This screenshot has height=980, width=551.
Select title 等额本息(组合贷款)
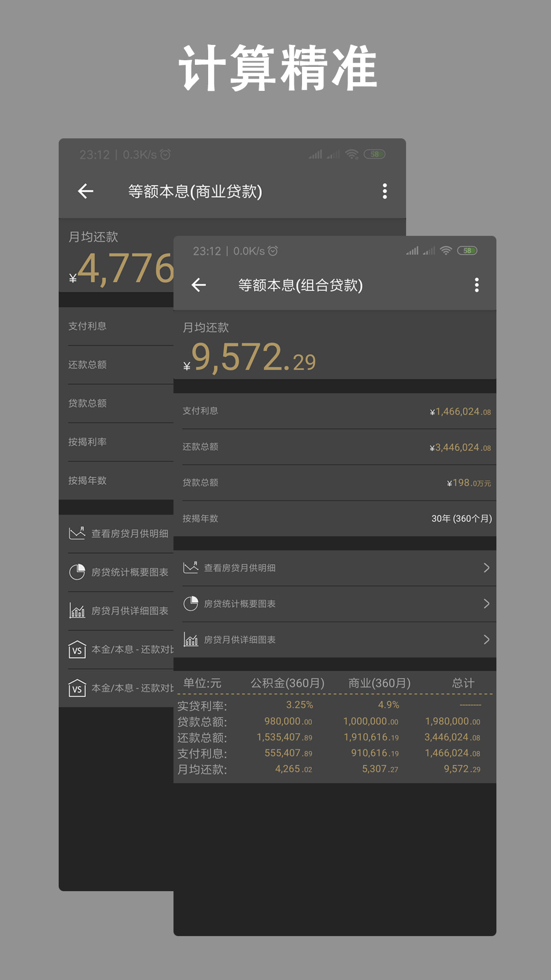(x=300, y=285)
